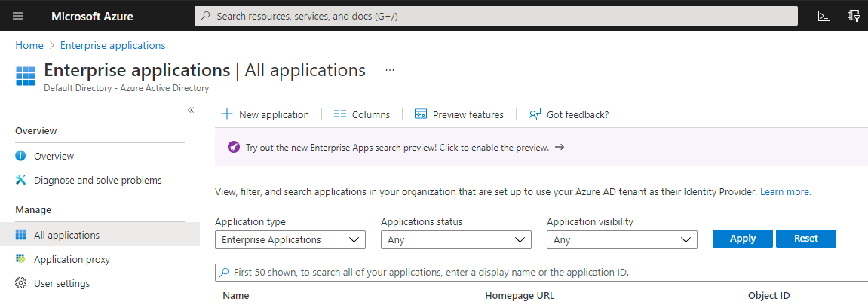Open User settings in the sidebar
The width and height of the screenshot is (868, 305).
coord(62,283)
